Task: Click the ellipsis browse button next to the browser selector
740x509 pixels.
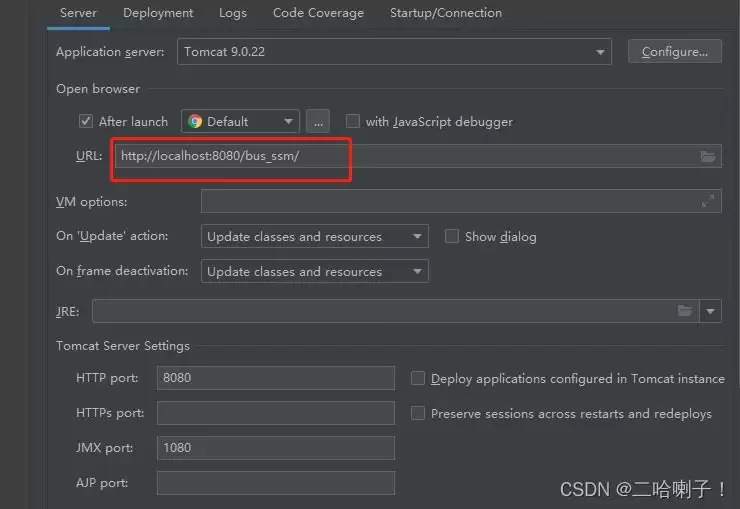Action: (x=318, y=121)
